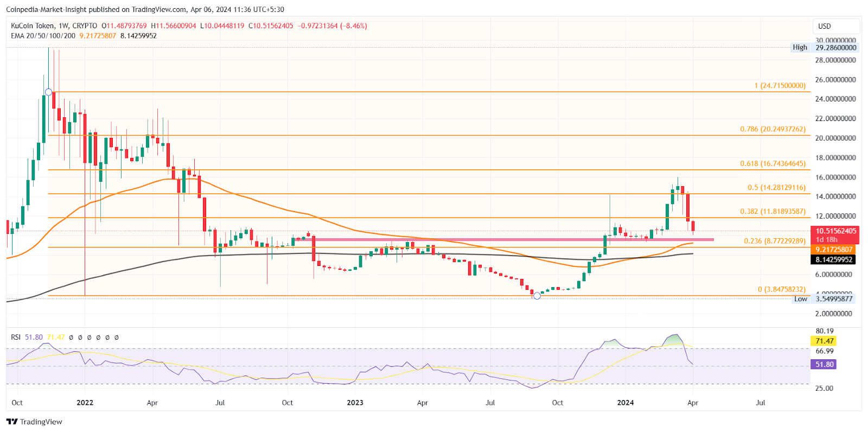Click the black EMA value tag 8.14259952
868x432 pixels.
point(834,259)
